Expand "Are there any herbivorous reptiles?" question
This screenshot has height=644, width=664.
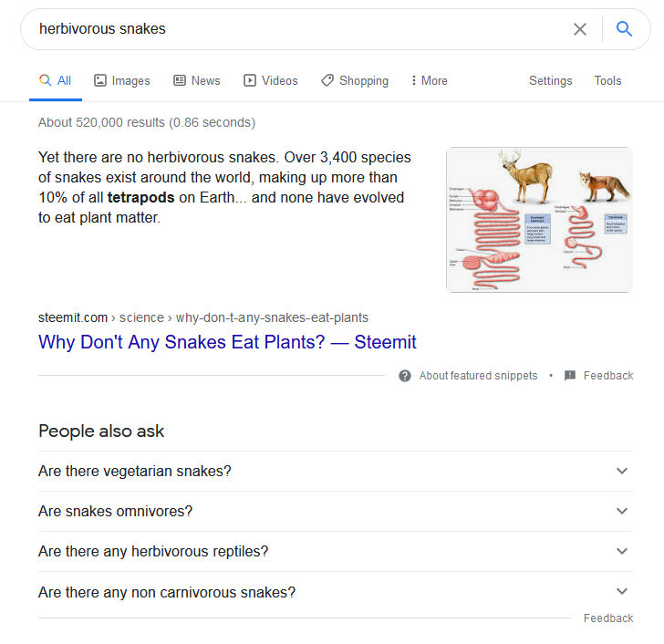point(622,552)
